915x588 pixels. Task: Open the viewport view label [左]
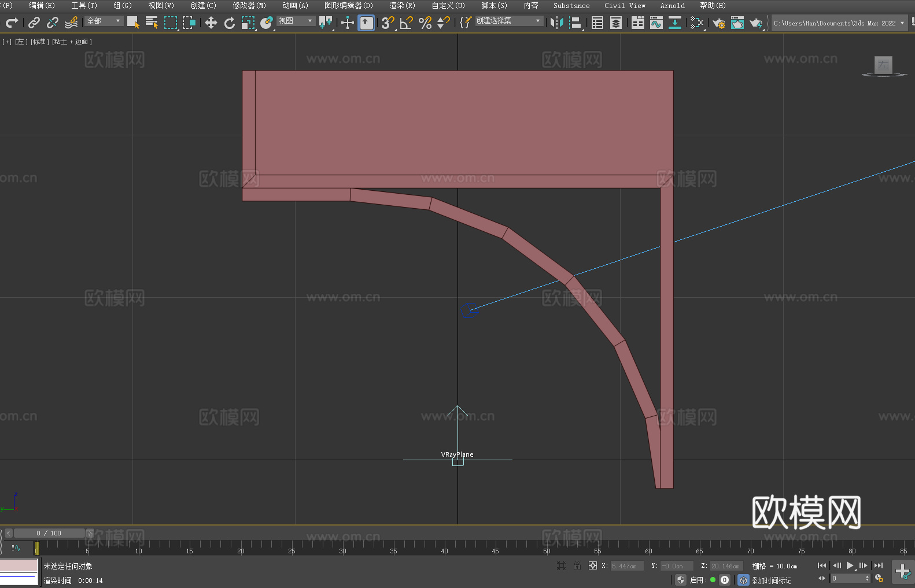pyautogui.click(x=21, y=42)
